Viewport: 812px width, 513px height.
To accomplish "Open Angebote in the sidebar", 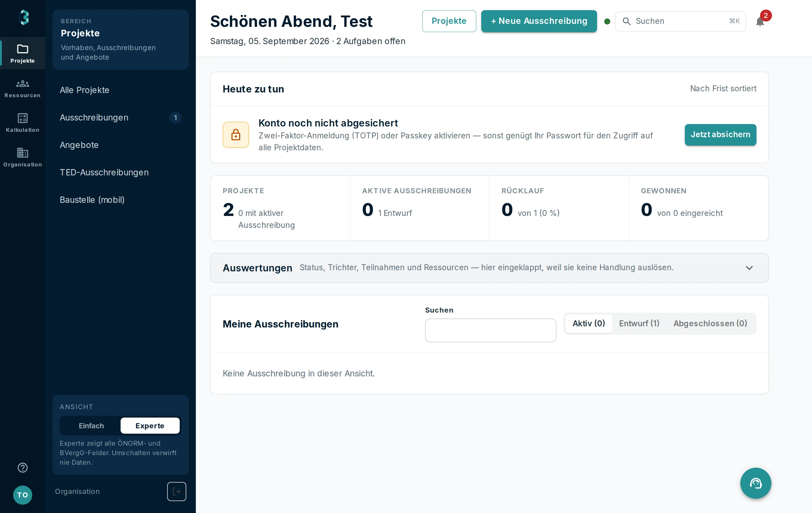I will (x=120, y=145).
